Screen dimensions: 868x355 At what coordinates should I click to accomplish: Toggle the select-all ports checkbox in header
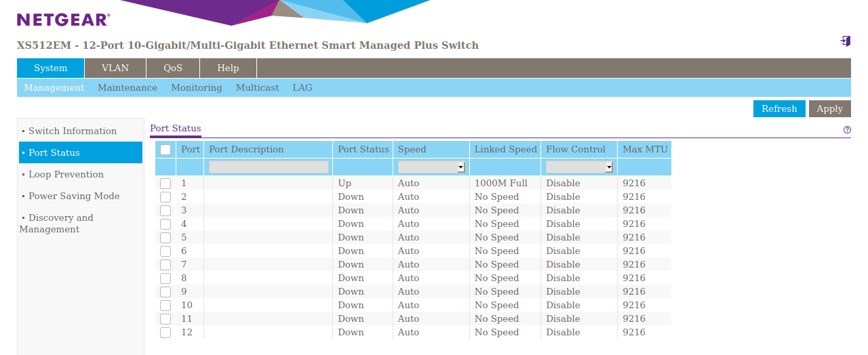(x=165, y=150)
